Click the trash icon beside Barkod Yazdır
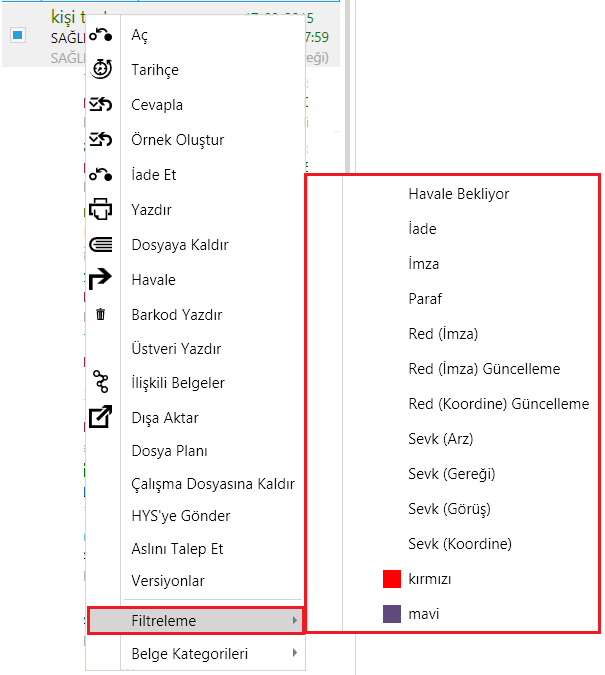 100,314
